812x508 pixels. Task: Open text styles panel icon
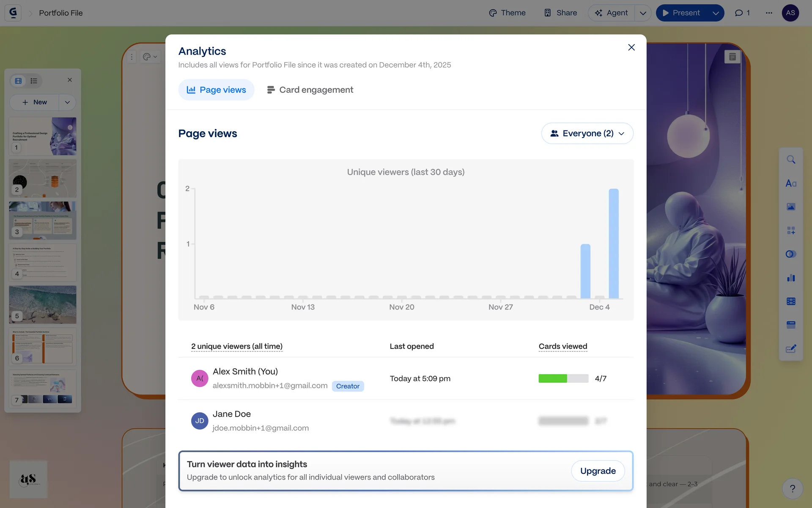point(791,183)
